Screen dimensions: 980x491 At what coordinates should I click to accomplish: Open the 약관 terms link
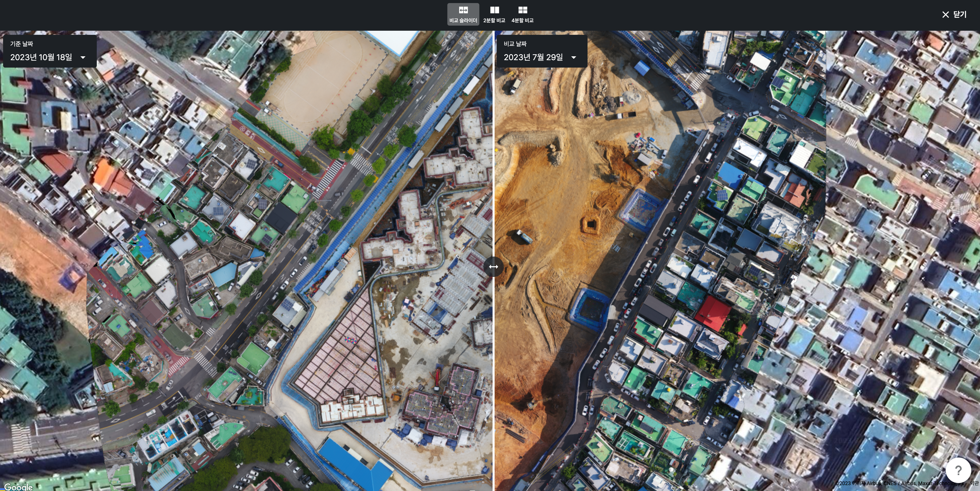(974, 483)
